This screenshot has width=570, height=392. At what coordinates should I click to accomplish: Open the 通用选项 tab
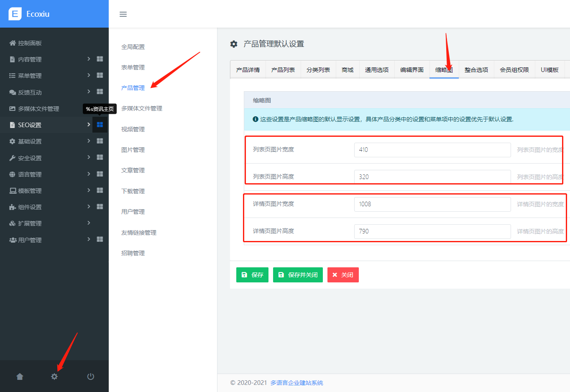376,70
